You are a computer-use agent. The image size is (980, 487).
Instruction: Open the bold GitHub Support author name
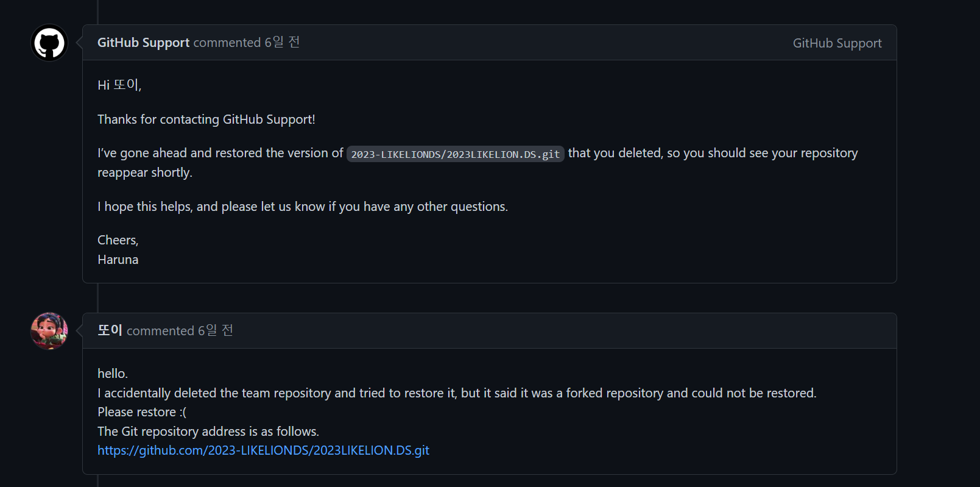click(144, 43)
